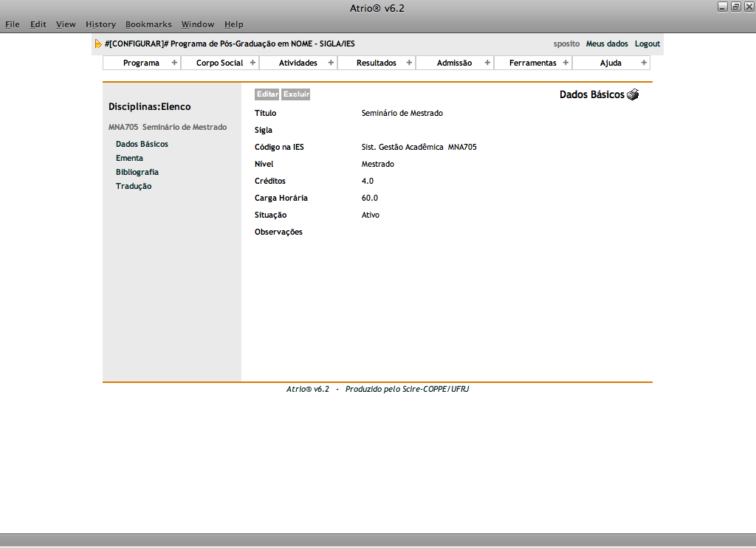This screenshot has height=549, width=756.
Task: Open the Ementa section in sidebar
Action: (x=129, y=158)
